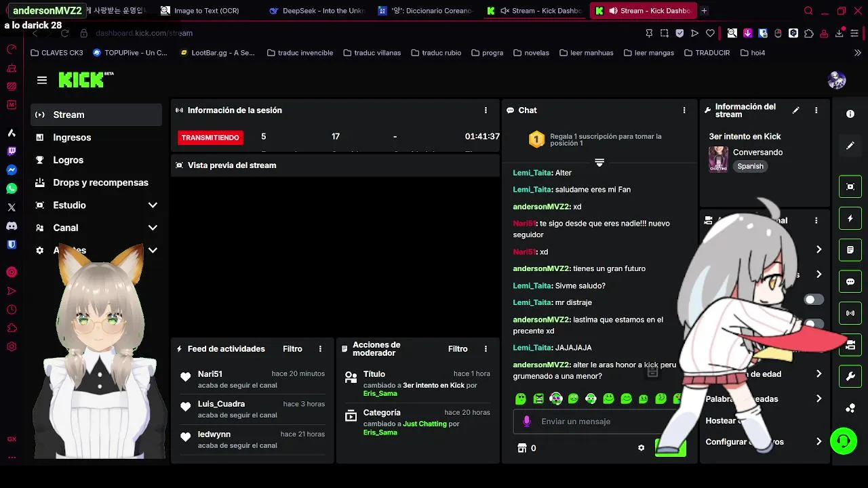Click the heart icon in address bar
The image size is (868, 488).
pyautogui.click(x=710, y=33)
